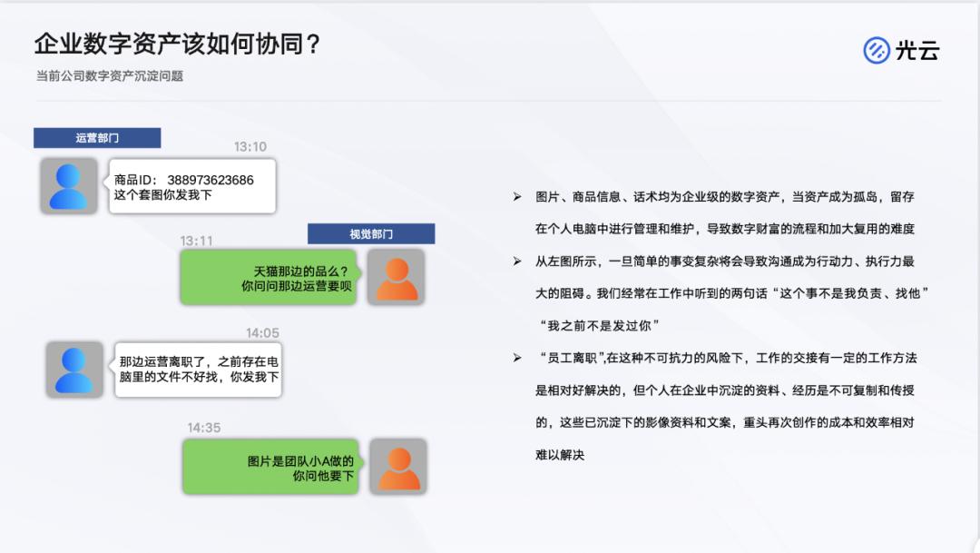
Task: Select the orange avatar next to 天猫那边的品么 bubble
Action: pyautogui.click(x=397, y=277)
